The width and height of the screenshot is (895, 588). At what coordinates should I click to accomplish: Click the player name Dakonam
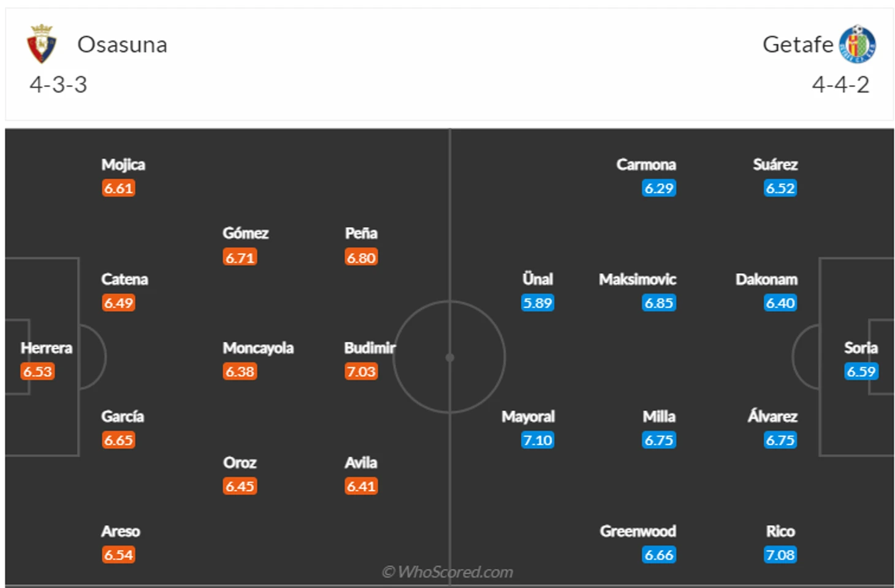click(x=766, y=279)
